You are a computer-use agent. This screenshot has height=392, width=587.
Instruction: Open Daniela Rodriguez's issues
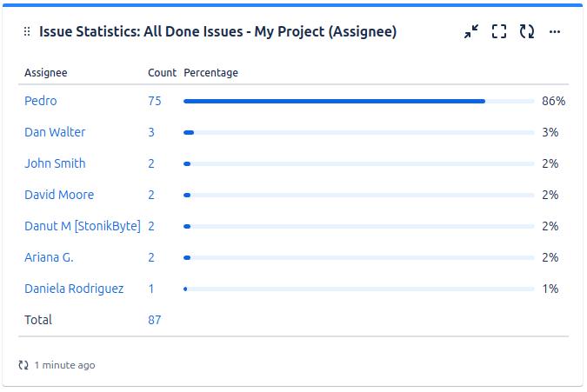pos(74,289)
